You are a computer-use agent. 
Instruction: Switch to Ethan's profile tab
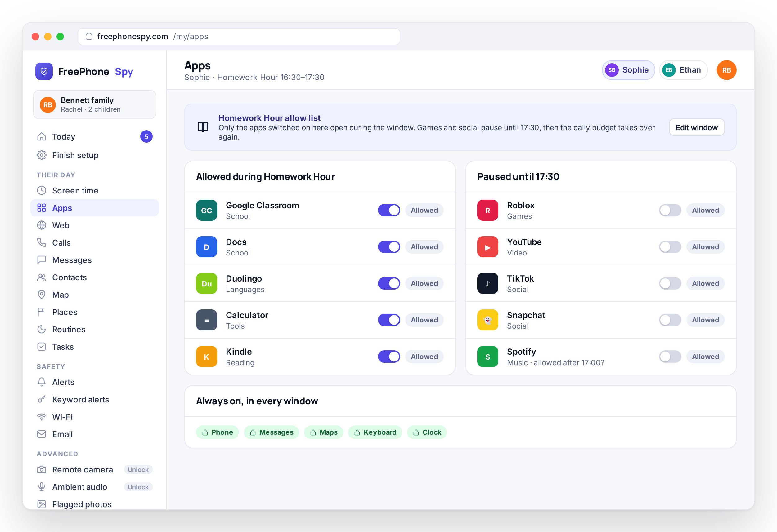[683, 70]
